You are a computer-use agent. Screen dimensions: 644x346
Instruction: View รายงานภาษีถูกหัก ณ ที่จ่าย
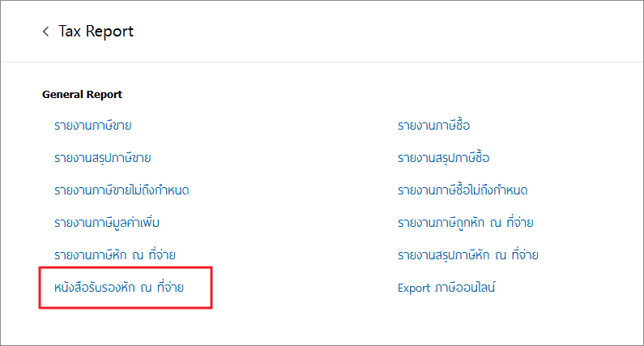[x=465, y=222]
